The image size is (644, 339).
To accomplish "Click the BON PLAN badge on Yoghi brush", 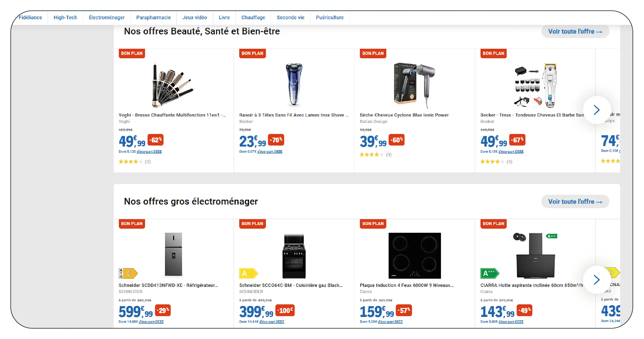I will point(132,53).
